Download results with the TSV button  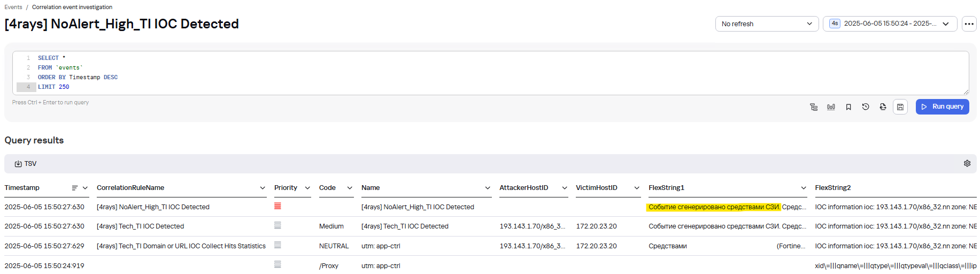[26, 164]
